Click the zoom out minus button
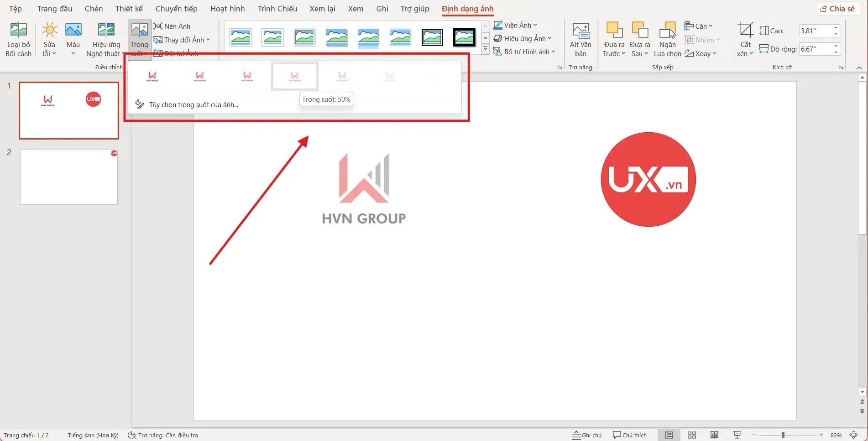 tap(754, 435)
